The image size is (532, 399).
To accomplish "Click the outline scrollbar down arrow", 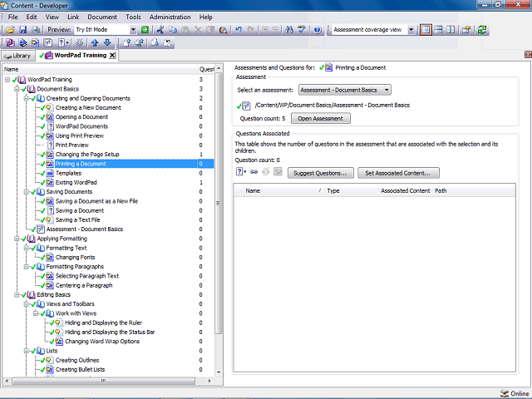I will tap(219, 372).
